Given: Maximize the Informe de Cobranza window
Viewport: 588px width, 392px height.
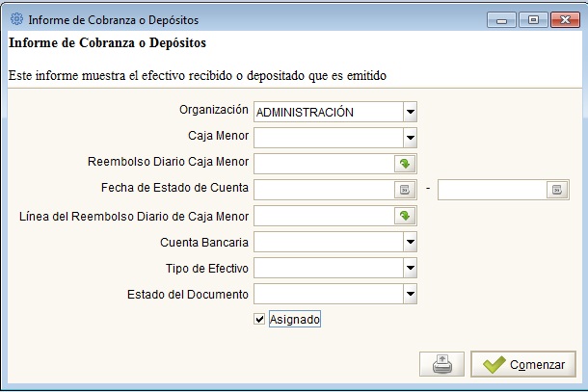Looking at the screenshot, I should (533, 20).
